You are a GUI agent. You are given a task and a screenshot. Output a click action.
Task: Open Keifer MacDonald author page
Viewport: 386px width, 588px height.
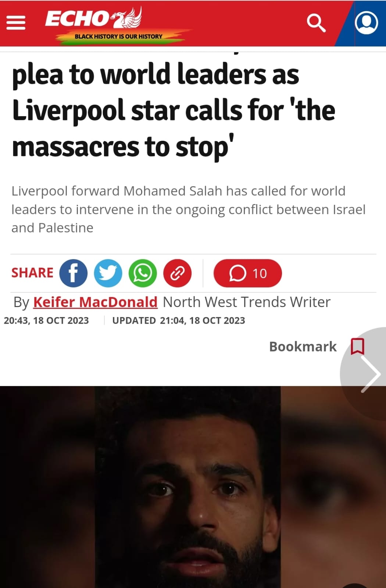pyautogui.click(x=95, y=302)
